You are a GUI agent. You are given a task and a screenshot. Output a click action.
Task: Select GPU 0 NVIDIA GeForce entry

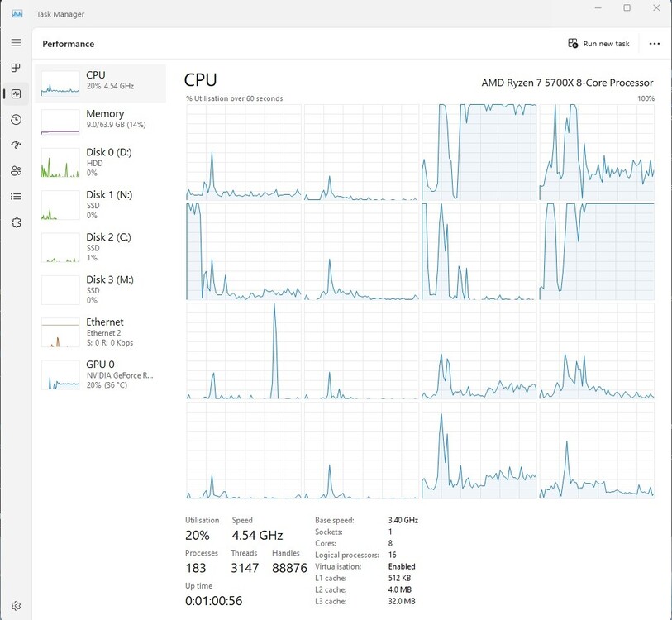coord(101,374)
